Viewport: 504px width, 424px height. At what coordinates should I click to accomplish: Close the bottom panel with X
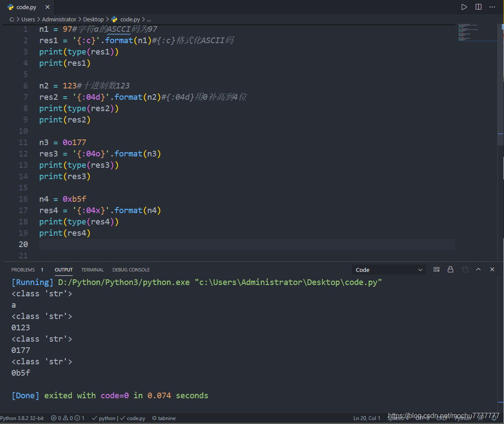(492, 269)
